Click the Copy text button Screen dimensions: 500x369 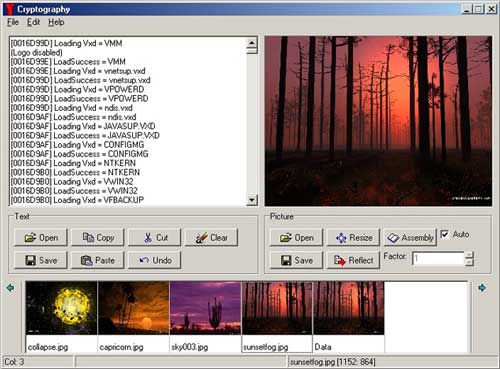coord(98,238)
